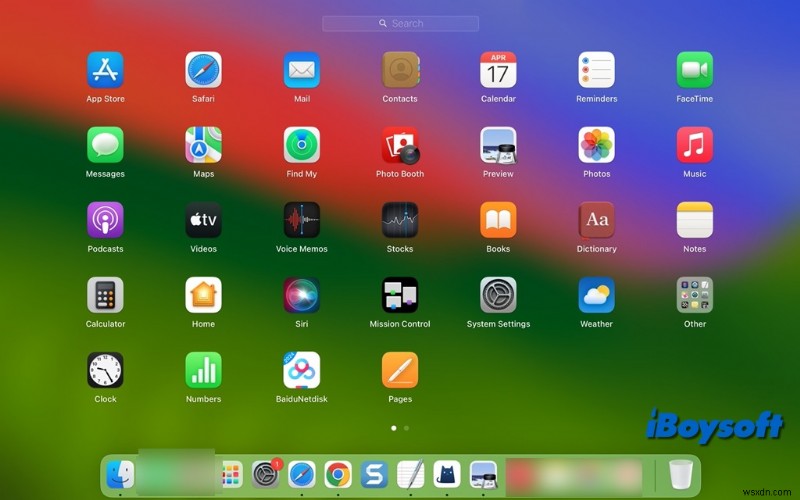Launch Reminders app
This screenshot has width=800, height=500.
point(596,70)
